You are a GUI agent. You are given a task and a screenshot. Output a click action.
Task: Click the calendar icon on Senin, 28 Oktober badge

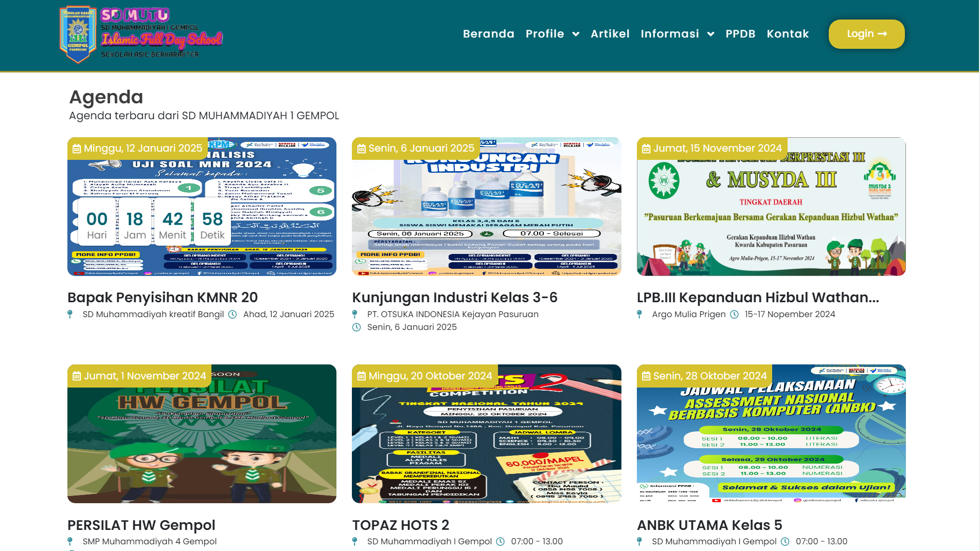click(x=647, y=376)
